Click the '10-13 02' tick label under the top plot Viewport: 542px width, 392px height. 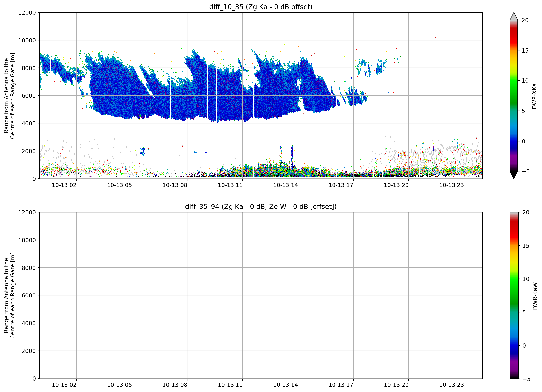coord(64,185)
